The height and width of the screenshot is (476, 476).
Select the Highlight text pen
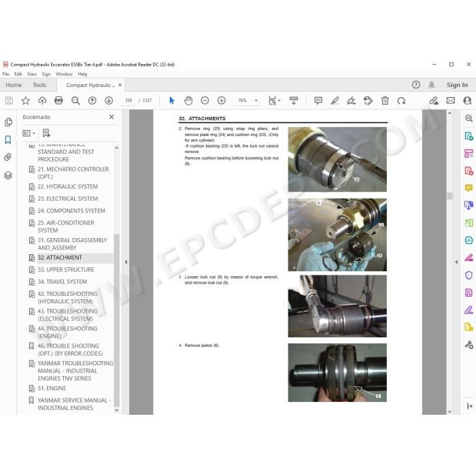335,101
